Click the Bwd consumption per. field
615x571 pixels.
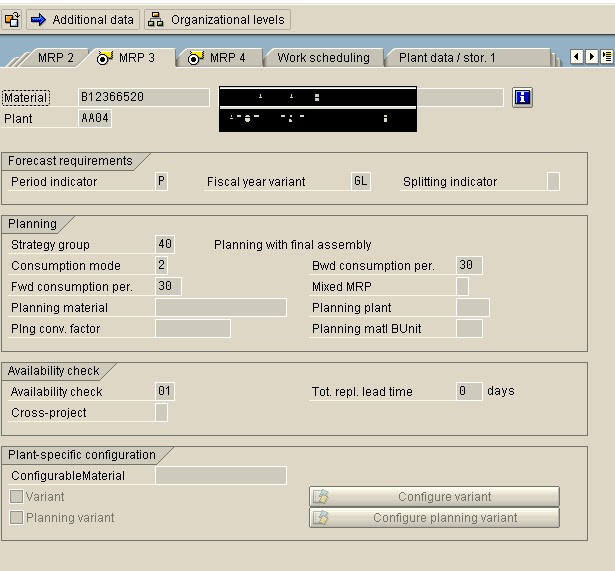(x=469, y=265)
